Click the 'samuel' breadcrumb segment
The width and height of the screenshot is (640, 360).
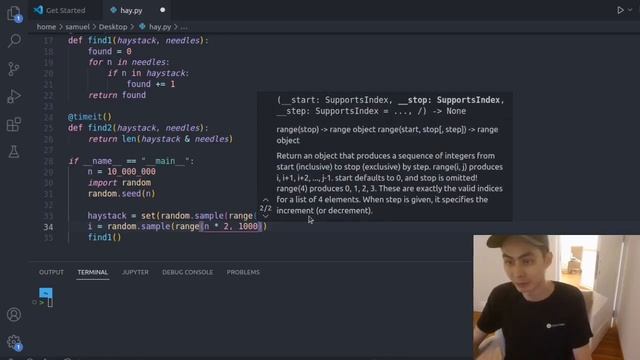[78, 27]
